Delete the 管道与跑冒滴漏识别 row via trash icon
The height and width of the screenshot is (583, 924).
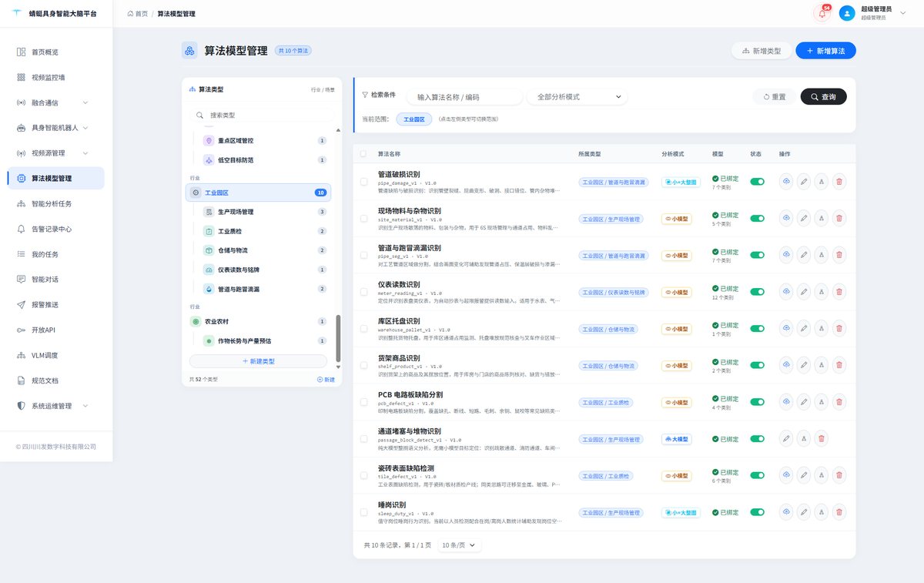(x=839, y=255)
